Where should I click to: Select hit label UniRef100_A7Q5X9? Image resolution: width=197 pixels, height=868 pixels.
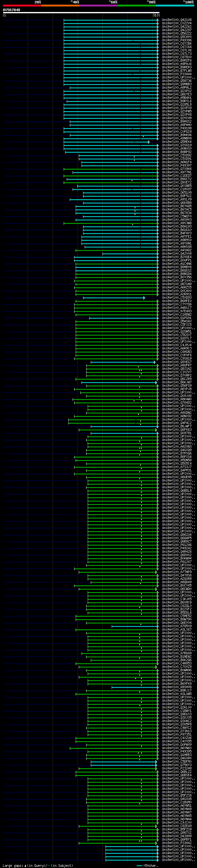point(177,626)
